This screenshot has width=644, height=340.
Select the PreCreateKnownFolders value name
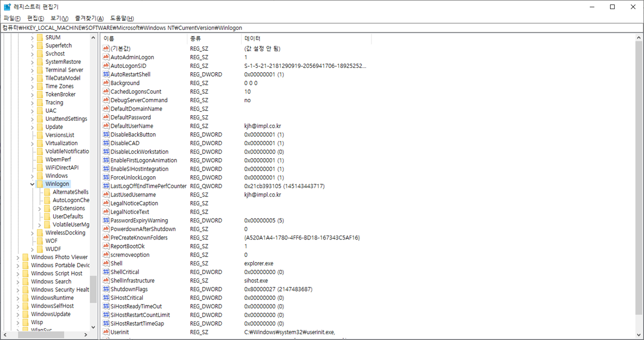tap(139, 238)
